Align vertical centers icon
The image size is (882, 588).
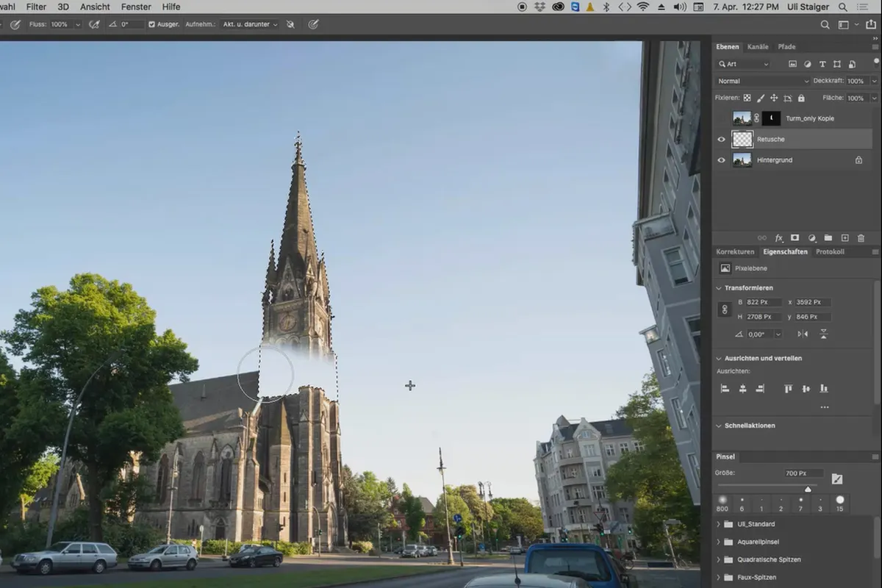806,388
